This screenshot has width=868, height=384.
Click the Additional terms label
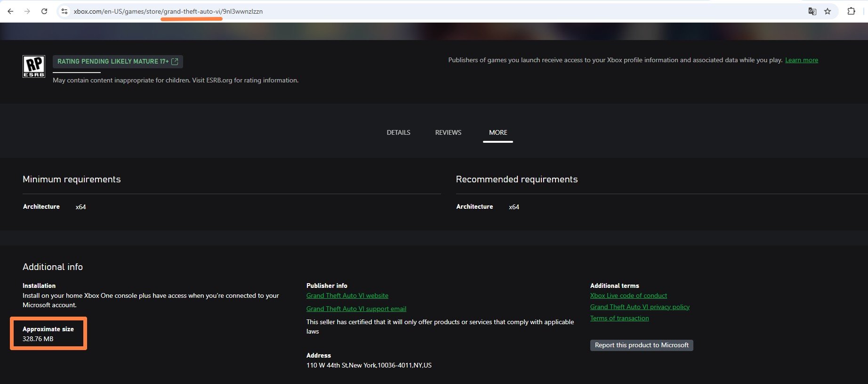click(614, 286)
